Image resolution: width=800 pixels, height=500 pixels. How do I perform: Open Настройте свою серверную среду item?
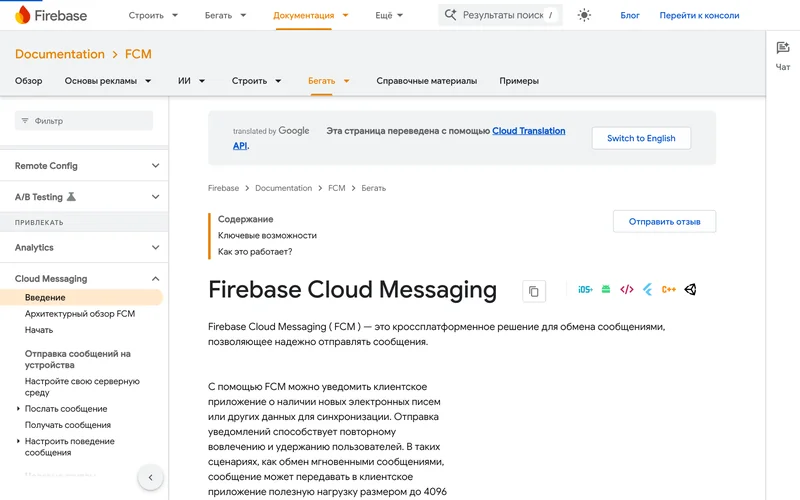click(x=82, y=387)
